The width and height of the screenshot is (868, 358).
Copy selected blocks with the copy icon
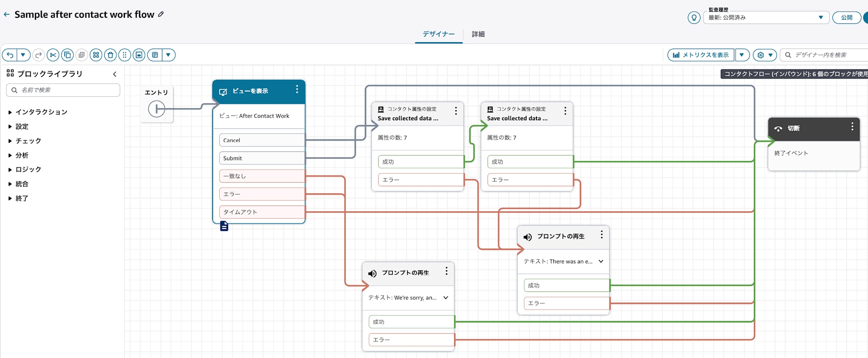coord(67,55)
